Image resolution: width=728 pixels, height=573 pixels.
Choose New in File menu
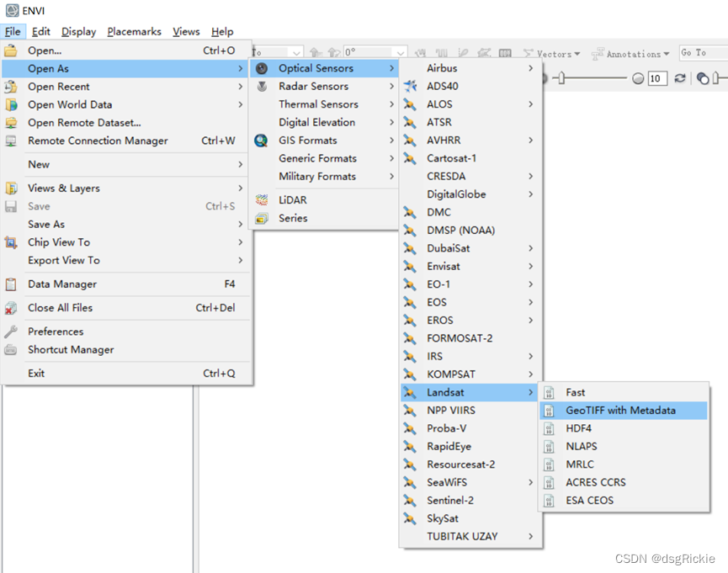126,164
